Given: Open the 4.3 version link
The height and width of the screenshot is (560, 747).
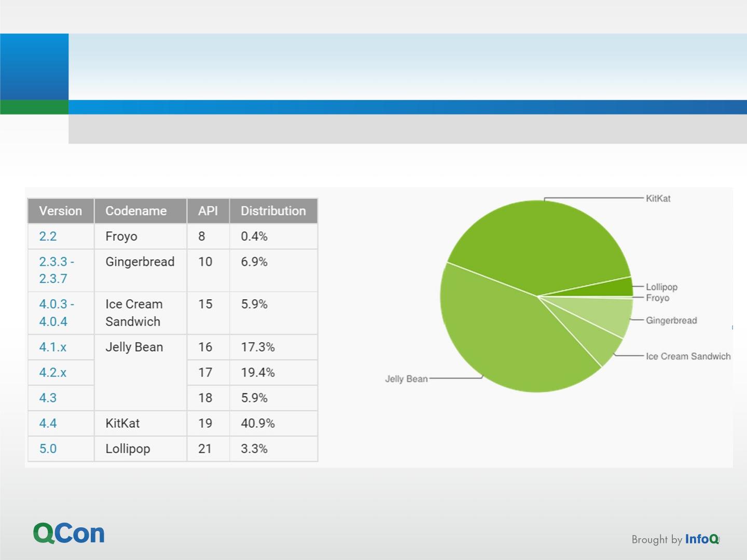Looking at the screenshot, I should click(48, 398).
